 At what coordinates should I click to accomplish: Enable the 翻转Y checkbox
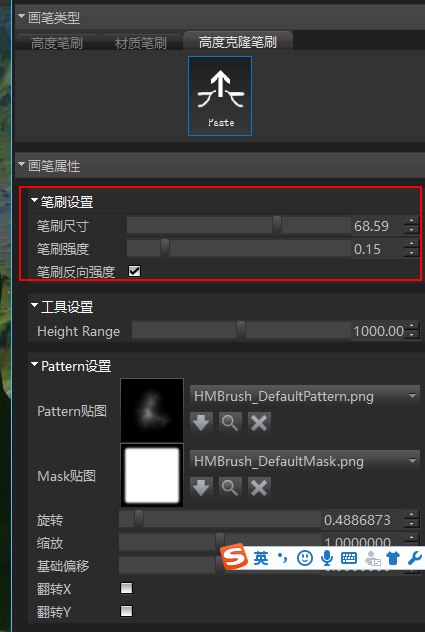click(x=127, y=611)
